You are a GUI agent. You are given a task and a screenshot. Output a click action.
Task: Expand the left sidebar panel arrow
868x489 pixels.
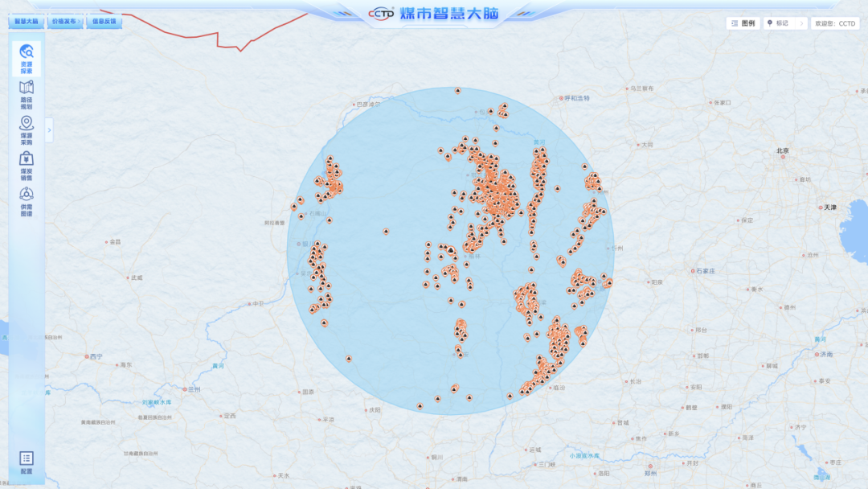(49, 130)
